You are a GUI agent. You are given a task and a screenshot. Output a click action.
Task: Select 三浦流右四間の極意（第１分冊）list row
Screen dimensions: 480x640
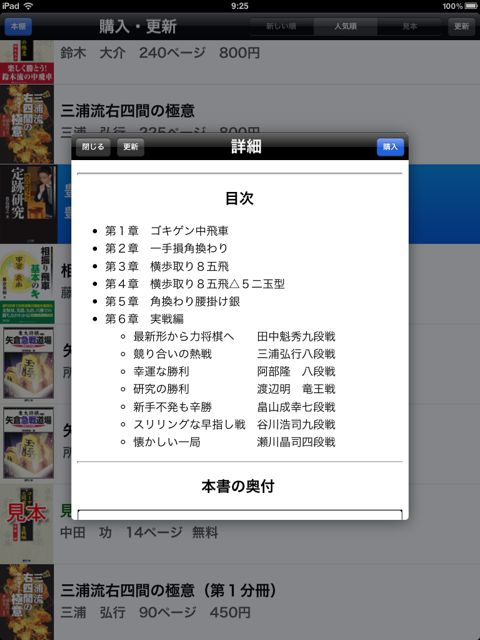click(x=240, y=602)
